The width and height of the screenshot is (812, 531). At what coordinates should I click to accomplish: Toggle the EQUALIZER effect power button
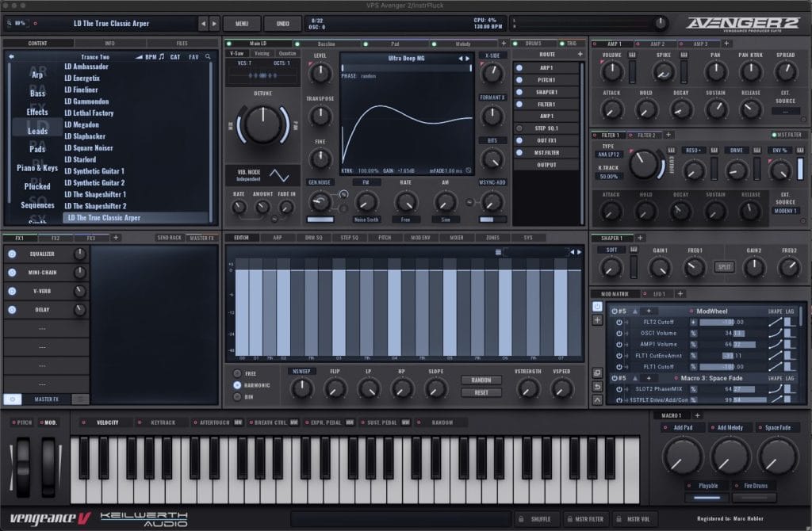[x=12, y=254]
